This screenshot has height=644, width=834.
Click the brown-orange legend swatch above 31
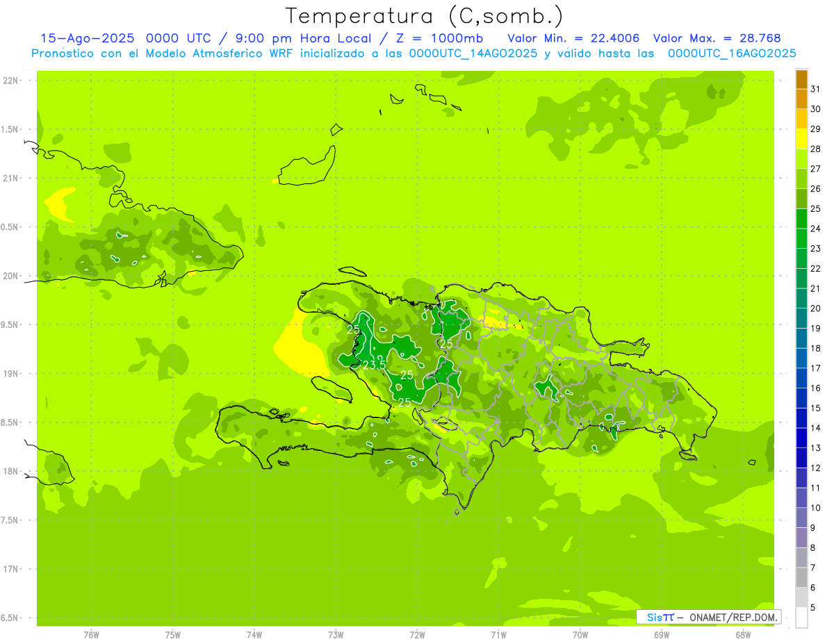coord(801,79)
